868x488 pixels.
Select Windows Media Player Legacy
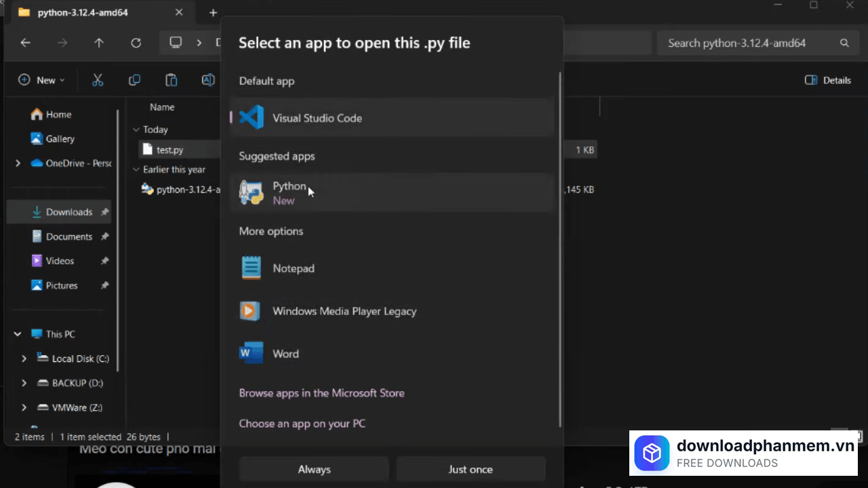[x=392, y=311]
